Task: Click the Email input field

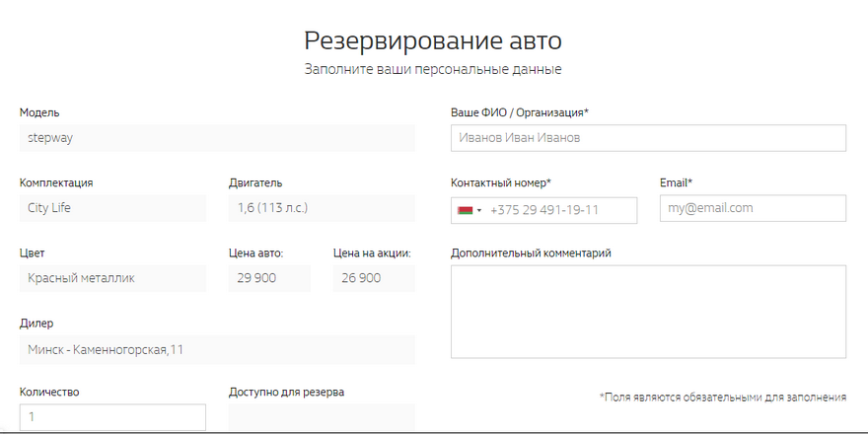Action: click(x=753, y=208)
